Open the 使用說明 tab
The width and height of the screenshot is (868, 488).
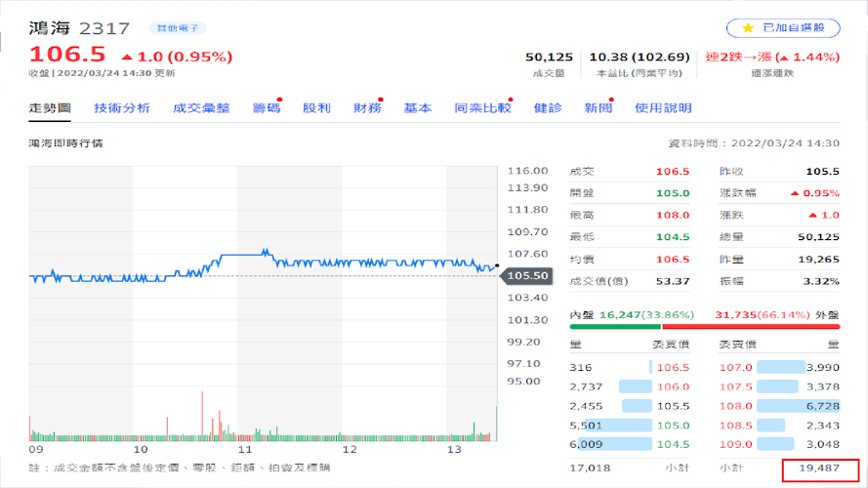pos(663,108)
